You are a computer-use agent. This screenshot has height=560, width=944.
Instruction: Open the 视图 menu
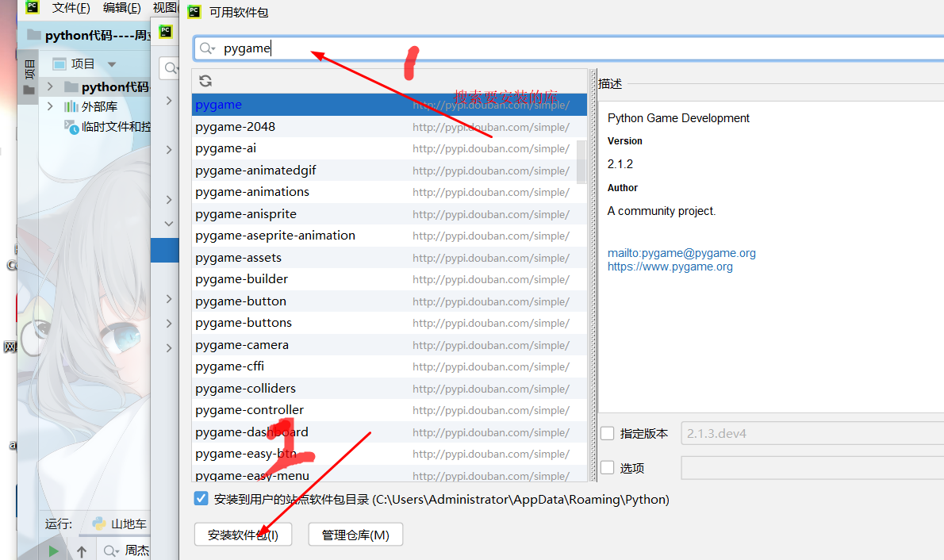click(164, 8)
